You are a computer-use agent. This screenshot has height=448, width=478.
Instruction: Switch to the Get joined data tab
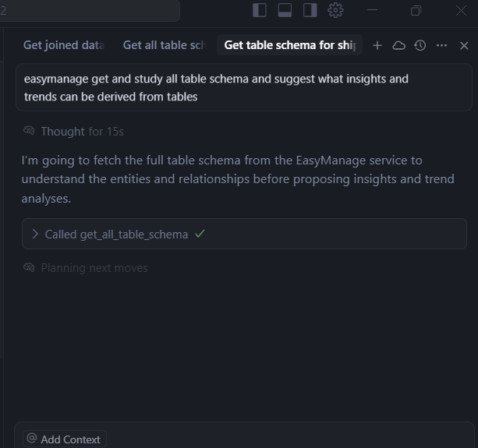(x=64, y=45)
